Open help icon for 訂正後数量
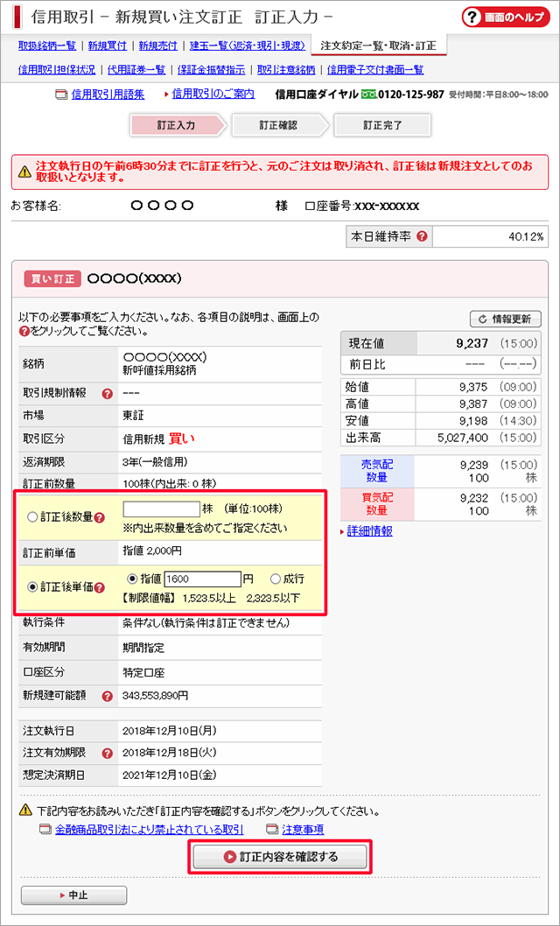 click(101, 518)
